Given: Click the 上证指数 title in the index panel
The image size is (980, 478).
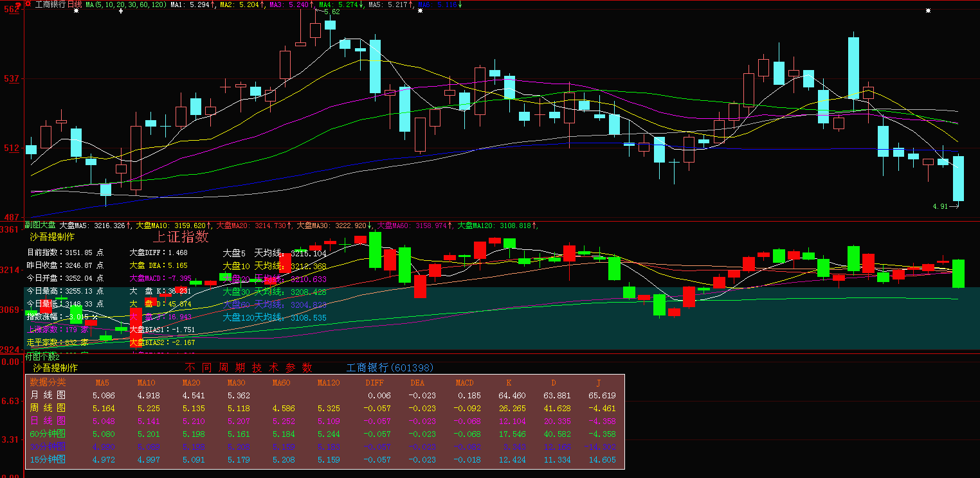Looking at the screenshot, I should pos(181,236).
